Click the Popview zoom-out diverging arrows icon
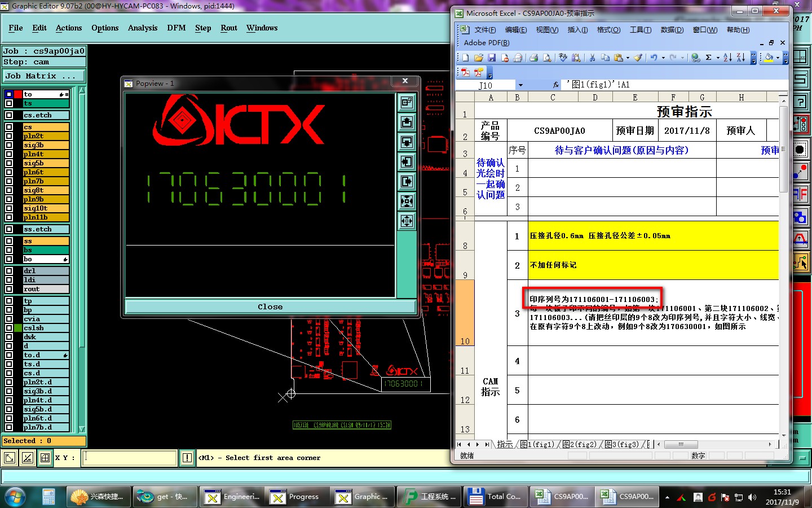 pyautogui.click(x=407, y=221)
